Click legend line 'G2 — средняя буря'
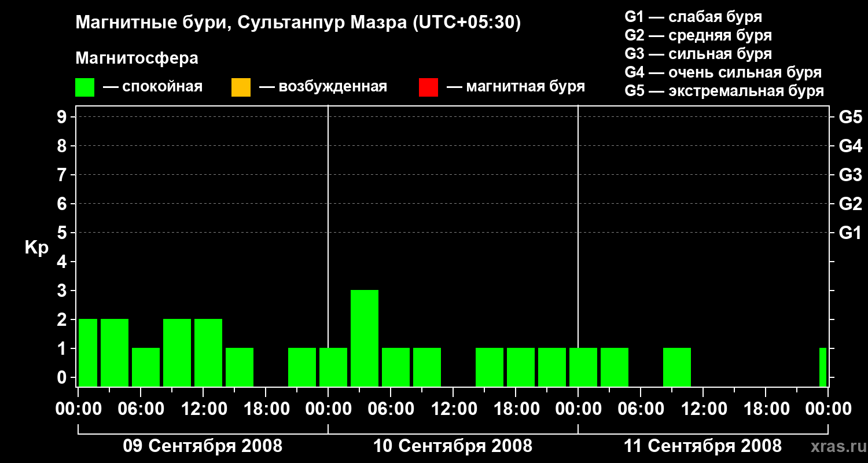868x463 pixels. click(698, 35)
